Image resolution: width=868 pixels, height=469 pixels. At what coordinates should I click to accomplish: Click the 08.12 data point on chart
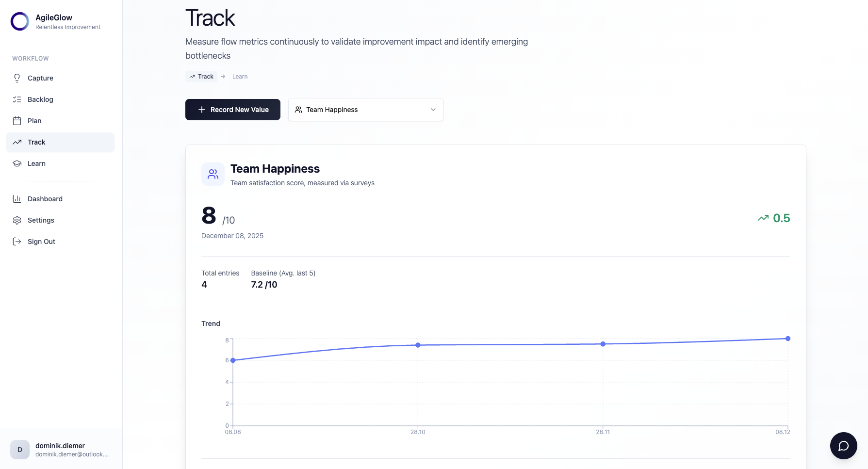click(x=787, y=339)
